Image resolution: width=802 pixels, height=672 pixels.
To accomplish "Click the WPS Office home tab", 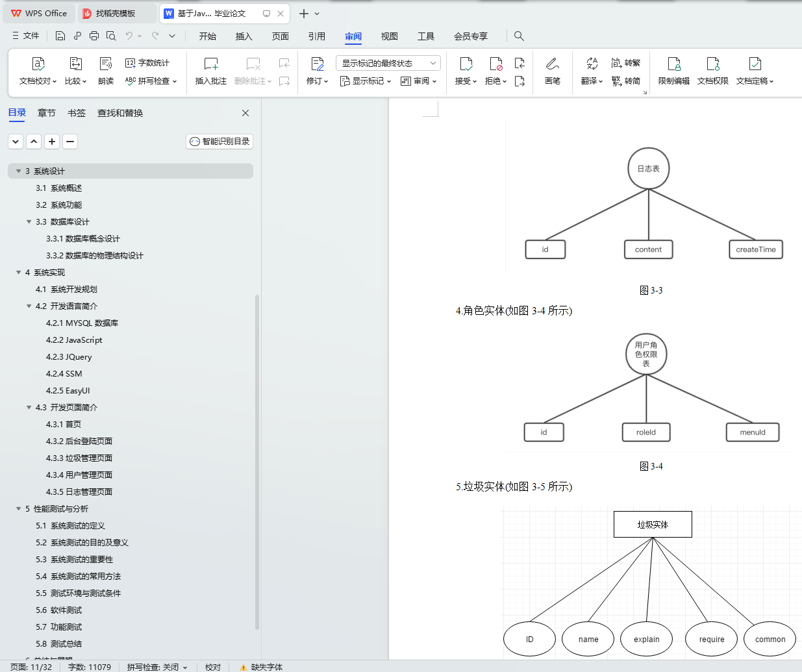I will [40, 13].
